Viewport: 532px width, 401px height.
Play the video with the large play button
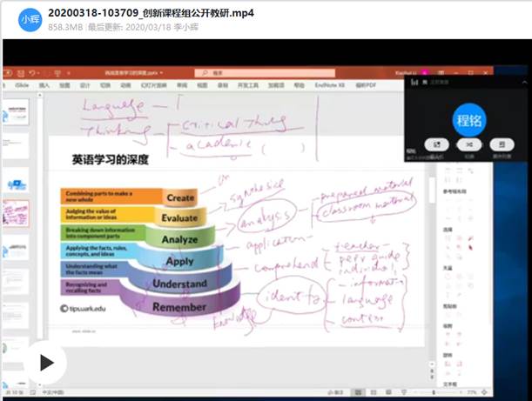(x=45, y=362)
